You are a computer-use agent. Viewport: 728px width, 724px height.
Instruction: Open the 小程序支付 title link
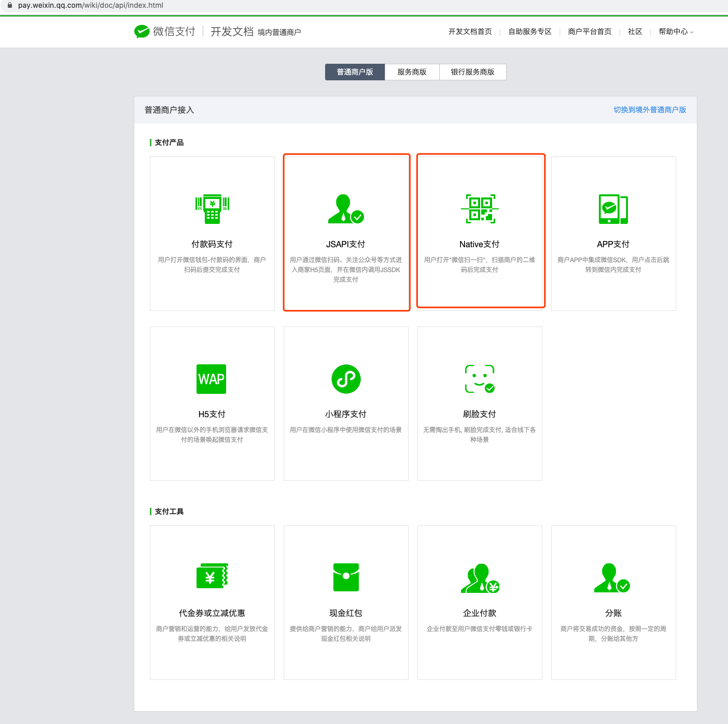coord(346,414)
